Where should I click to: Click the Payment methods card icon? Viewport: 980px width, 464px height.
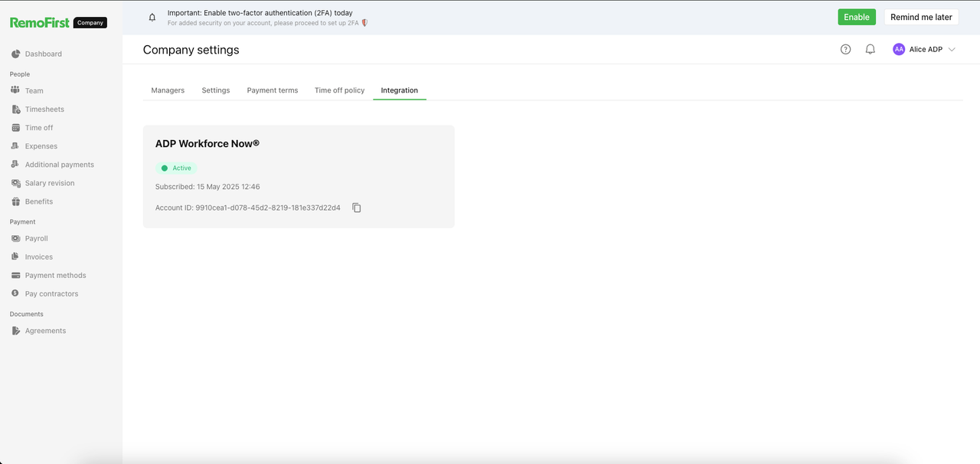pyautogui.click(x=15, y=275)
